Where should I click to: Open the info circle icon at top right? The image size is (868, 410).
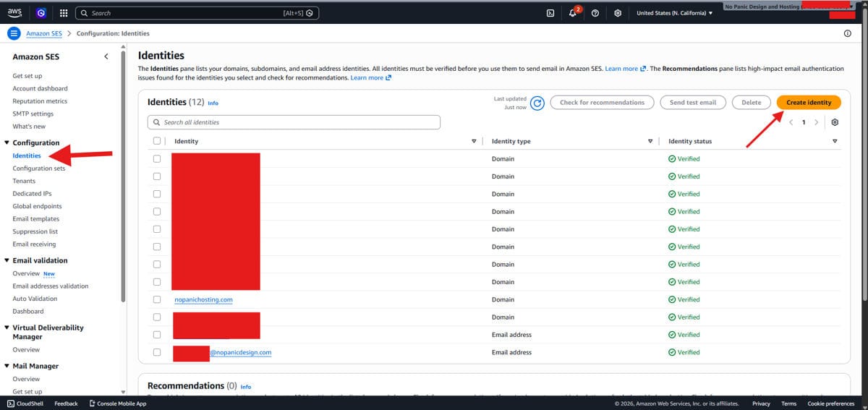pos(848,33)
